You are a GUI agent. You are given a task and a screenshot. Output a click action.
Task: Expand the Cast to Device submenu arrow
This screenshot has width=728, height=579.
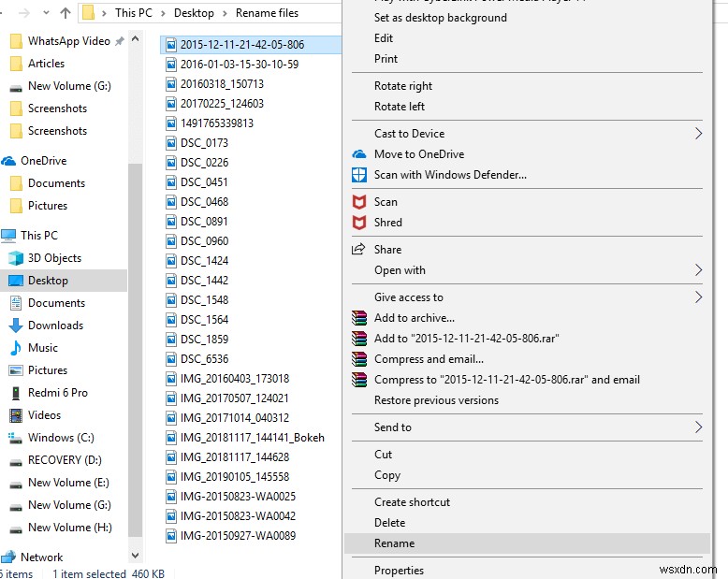(x=698, y=134)
